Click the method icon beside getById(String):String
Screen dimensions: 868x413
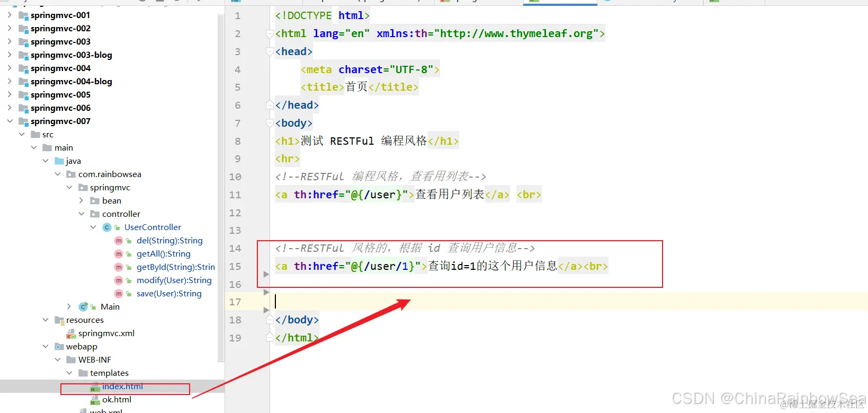(119, 267)
